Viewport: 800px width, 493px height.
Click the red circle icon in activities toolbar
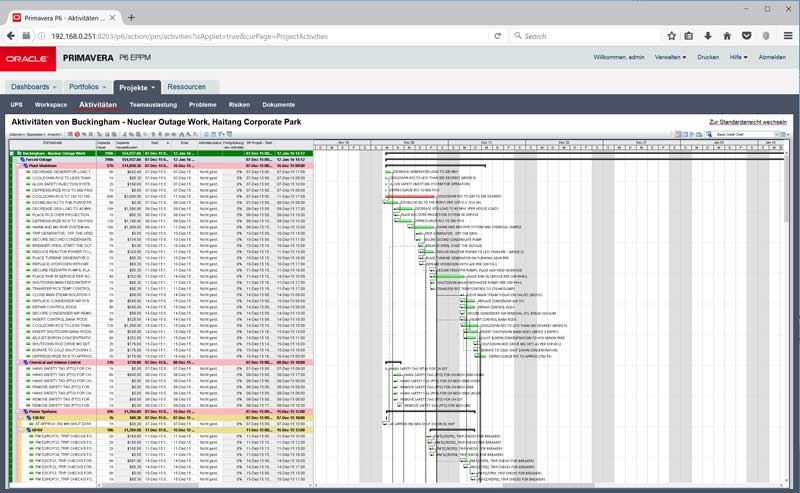77,134
